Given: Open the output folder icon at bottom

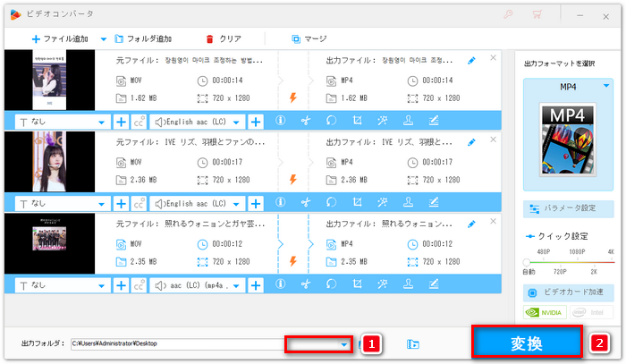Looking at the screenshot, I should (x=412, y=343).
